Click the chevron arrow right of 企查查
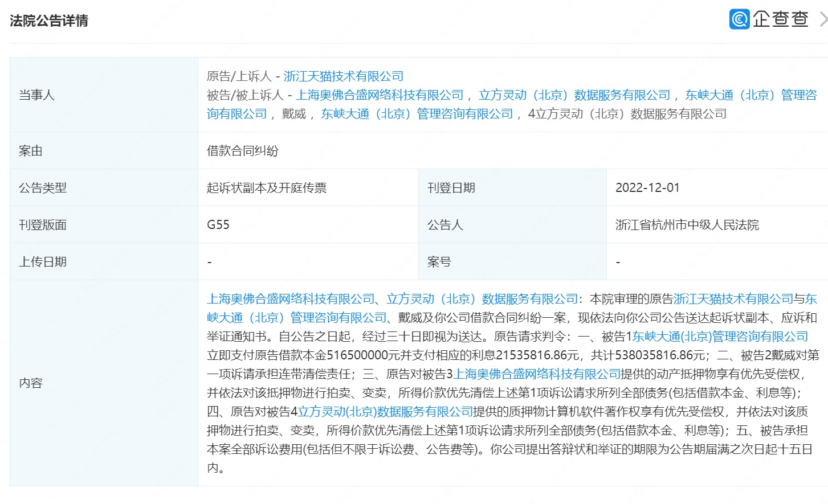Screen dimensions: 828x504 (822, 19)
